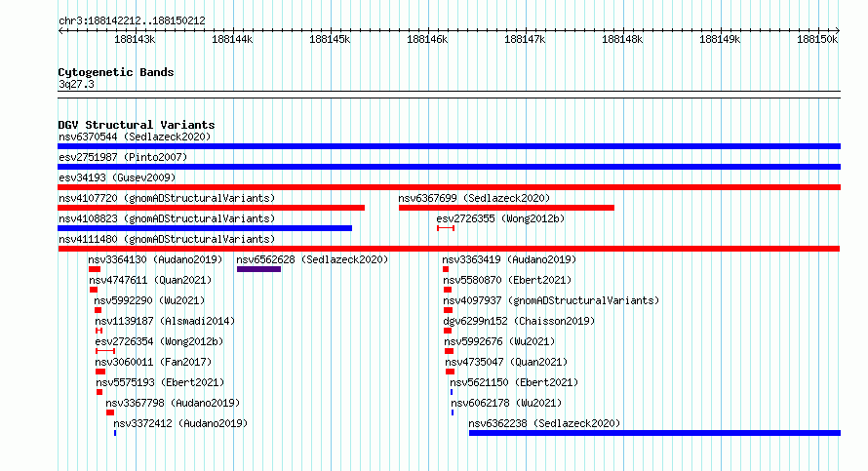Click the blue bar under nsv6362238
Screen dimensions: 868x471
[x=654, y=433]
